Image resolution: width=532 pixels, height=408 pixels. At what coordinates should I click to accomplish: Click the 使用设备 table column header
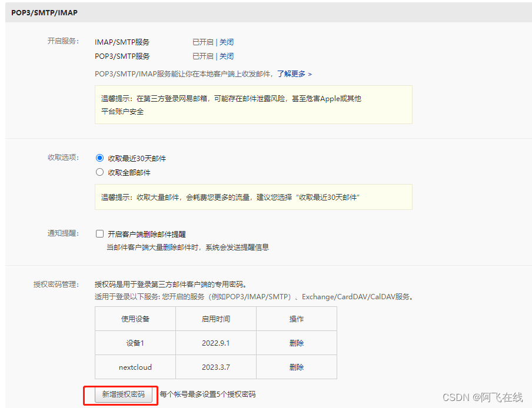134,319
